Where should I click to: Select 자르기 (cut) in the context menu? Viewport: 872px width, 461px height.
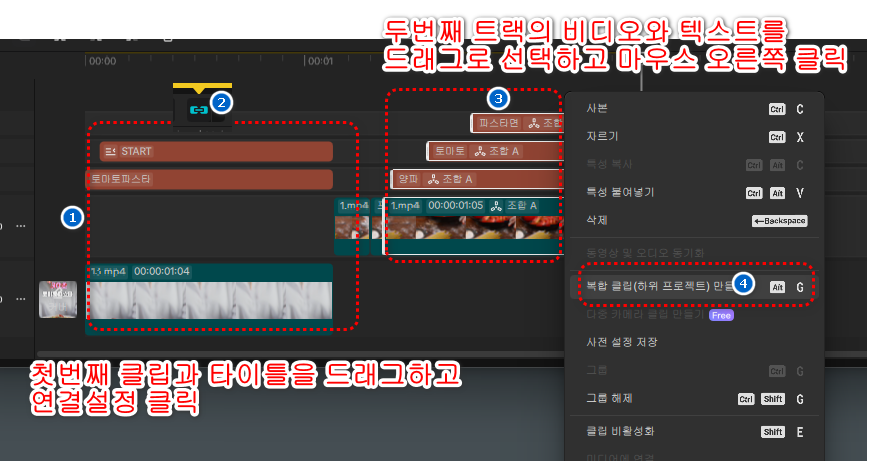point(600,136)
